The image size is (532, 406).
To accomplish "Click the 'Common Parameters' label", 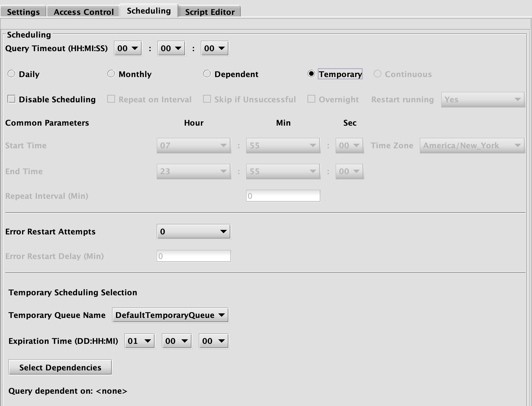I will tap(47, 123).
